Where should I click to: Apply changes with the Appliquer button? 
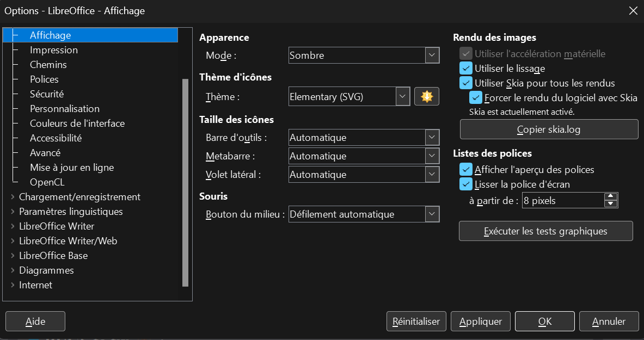tap(480, 321)
